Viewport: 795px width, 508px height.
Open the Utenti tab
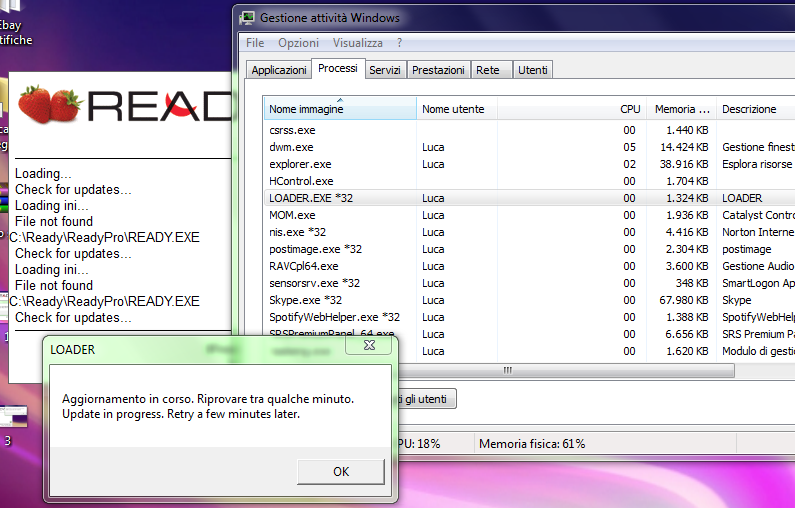click(532, 70)
